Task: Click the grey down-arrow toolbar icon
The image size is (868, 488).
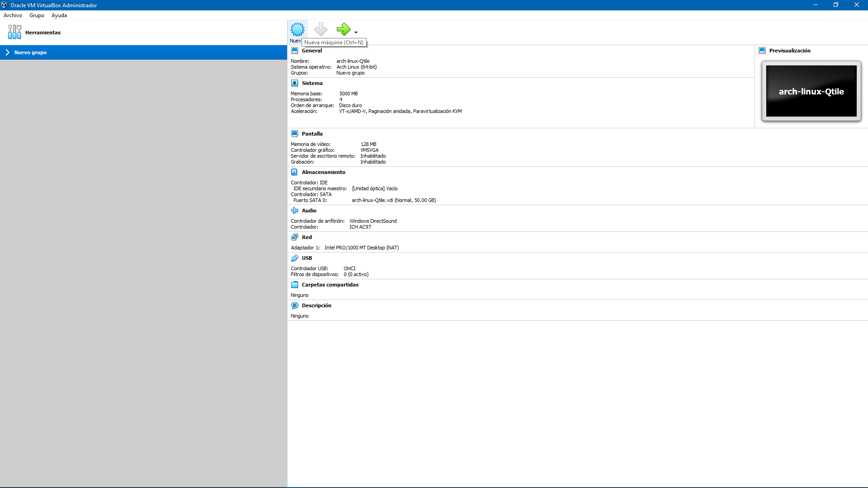Action: point(321,29)
